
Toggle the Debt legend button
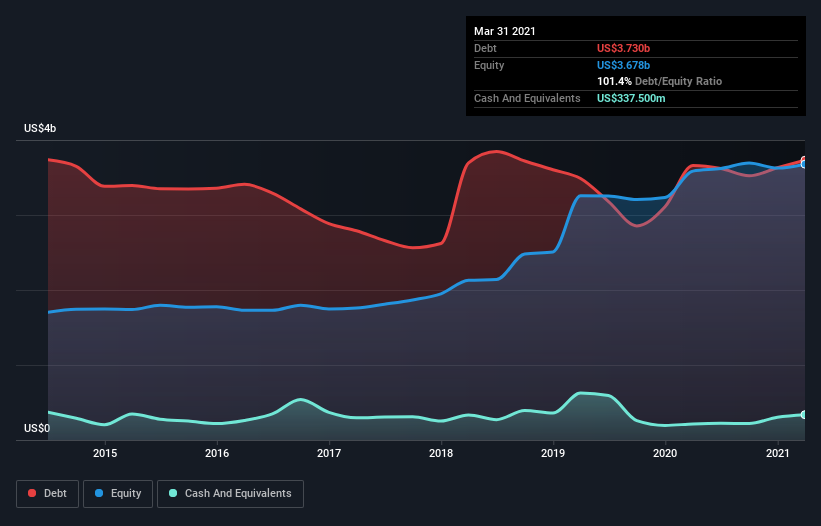(48, 494)
